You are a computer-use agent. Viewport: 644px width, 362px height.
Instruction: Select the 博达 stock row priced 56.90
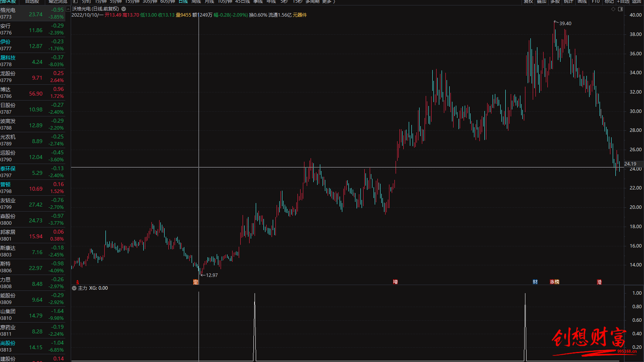coord(32,93)
